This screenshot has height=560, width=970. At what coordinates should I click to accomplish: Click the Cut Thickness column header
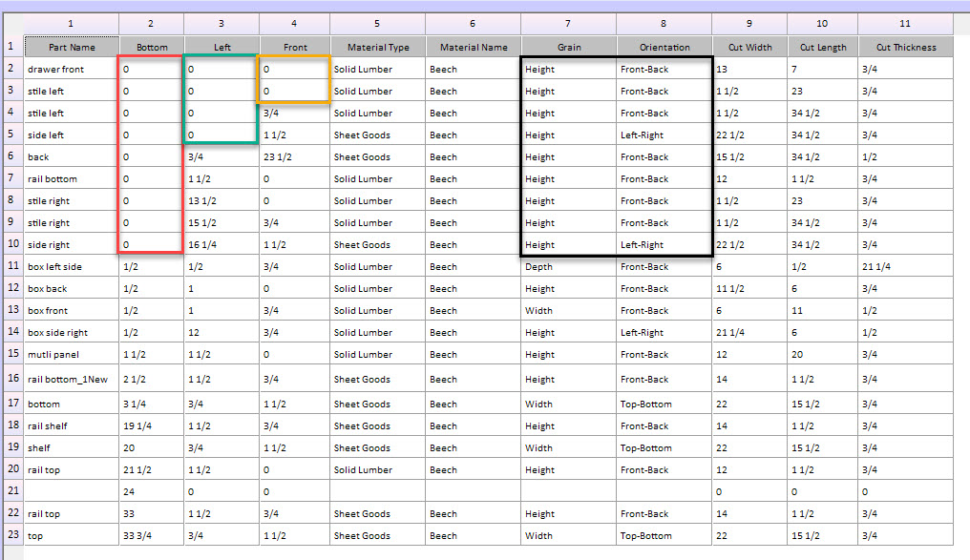[x=906, y=47]
